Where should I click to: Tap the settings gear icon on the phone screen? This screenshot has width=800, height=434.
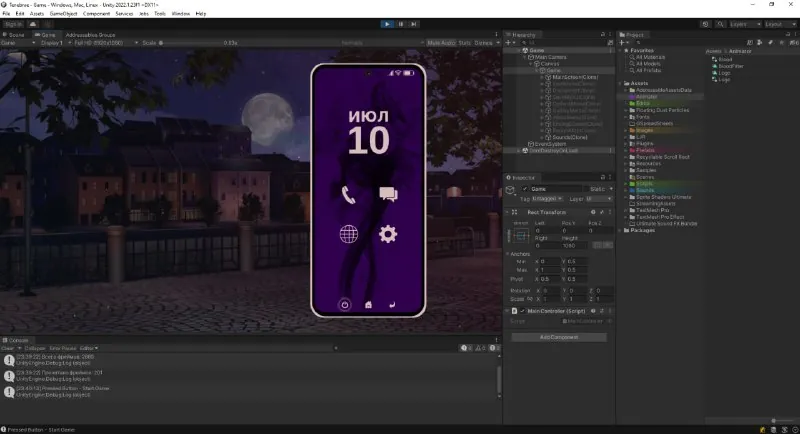tap(388, 234)
